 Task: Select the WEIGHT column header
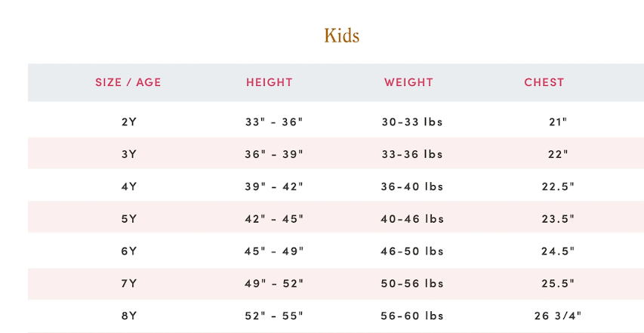point(408,82)
